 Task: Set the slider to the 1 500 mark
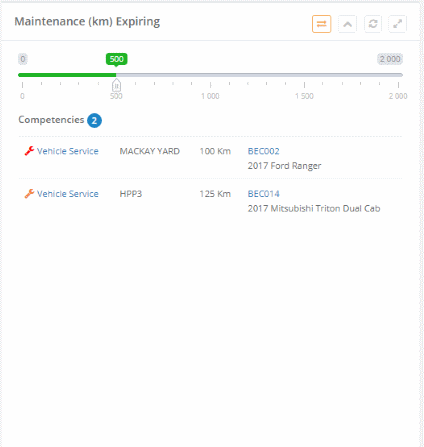pos(304,75)
